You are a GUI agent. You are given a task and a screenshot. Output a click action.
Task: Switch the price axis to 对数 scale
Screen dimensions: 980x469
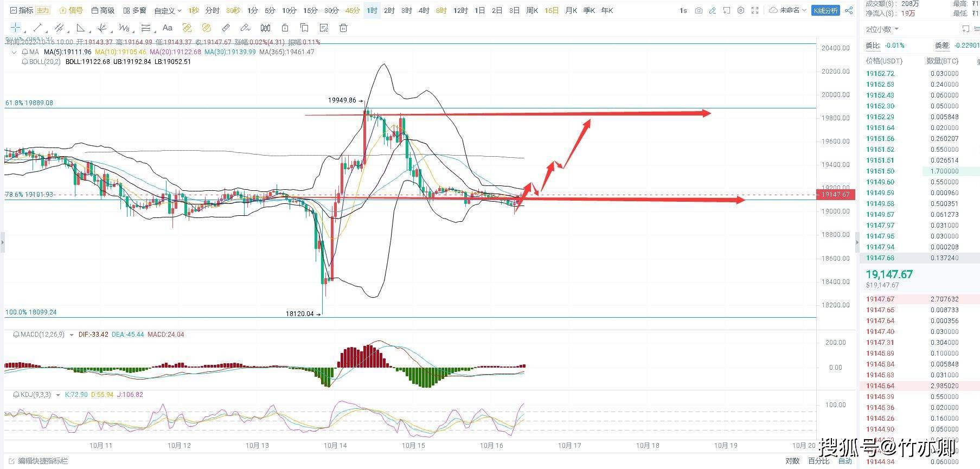792,461
